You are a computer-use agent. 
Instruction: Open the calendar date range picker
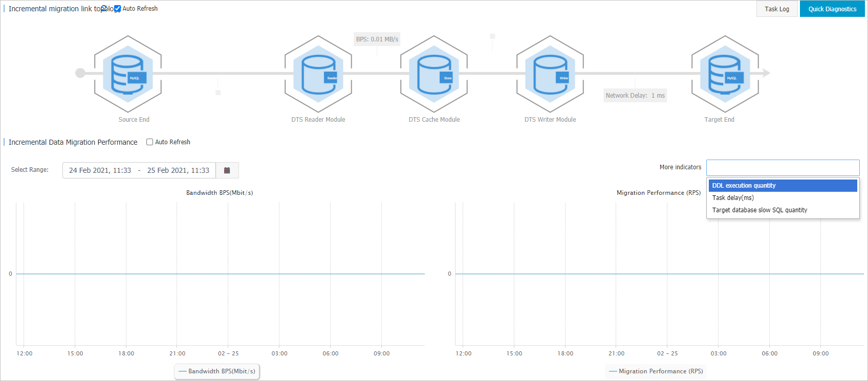coord(227,170)
